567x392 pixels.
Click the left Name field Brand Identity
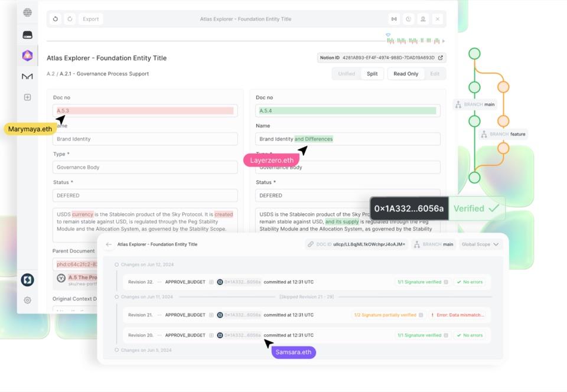tap(145, 139)
